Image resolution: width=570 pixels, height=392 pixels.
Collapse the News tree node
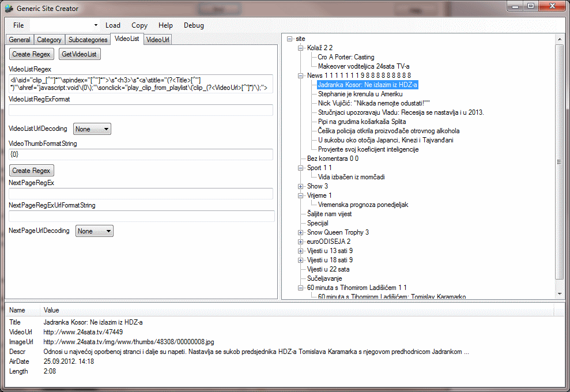[x=300, y=76]
